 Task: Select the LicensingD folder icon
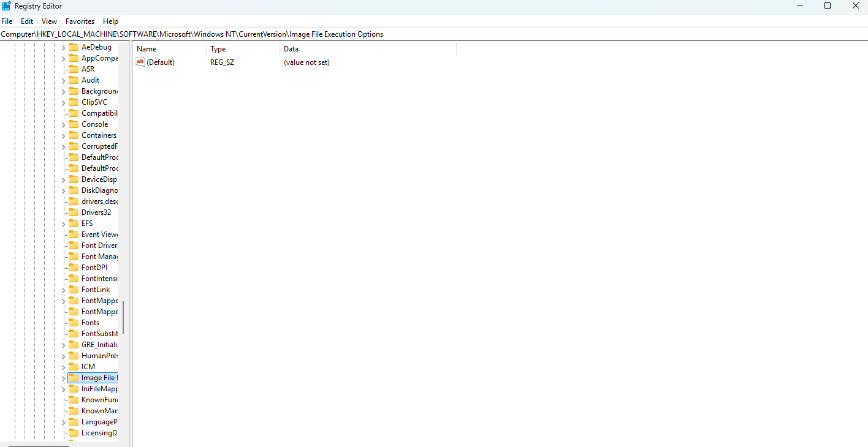[74, 433]
